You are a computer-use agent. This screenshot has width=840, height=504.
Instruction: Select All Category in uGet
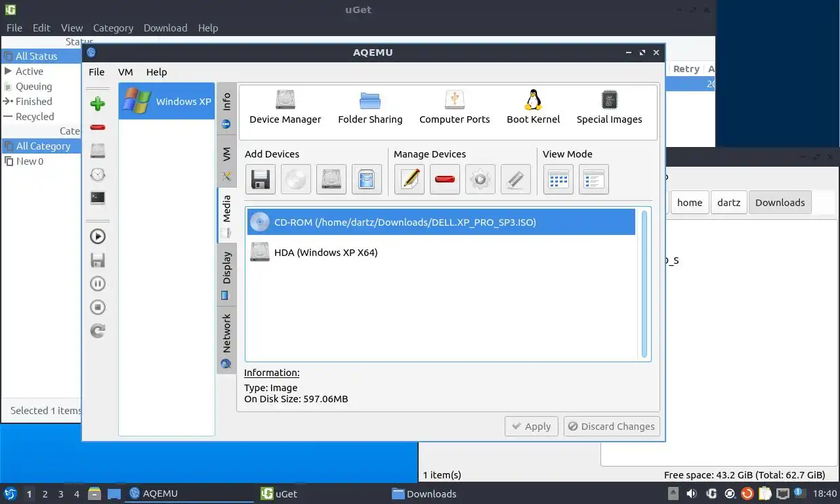[x=42, y=146]
